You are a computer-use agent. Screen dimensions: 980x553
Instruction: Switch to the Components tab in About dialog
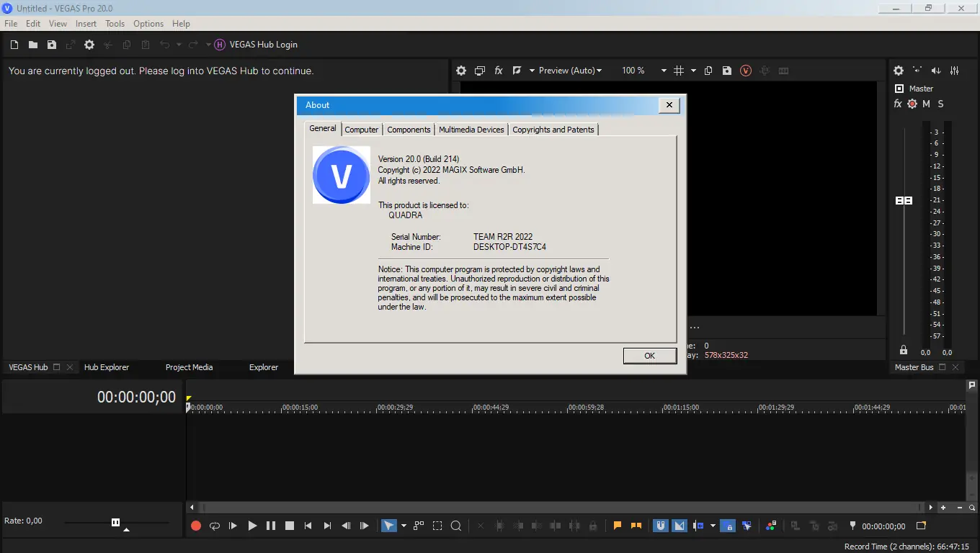coord(409,130)
